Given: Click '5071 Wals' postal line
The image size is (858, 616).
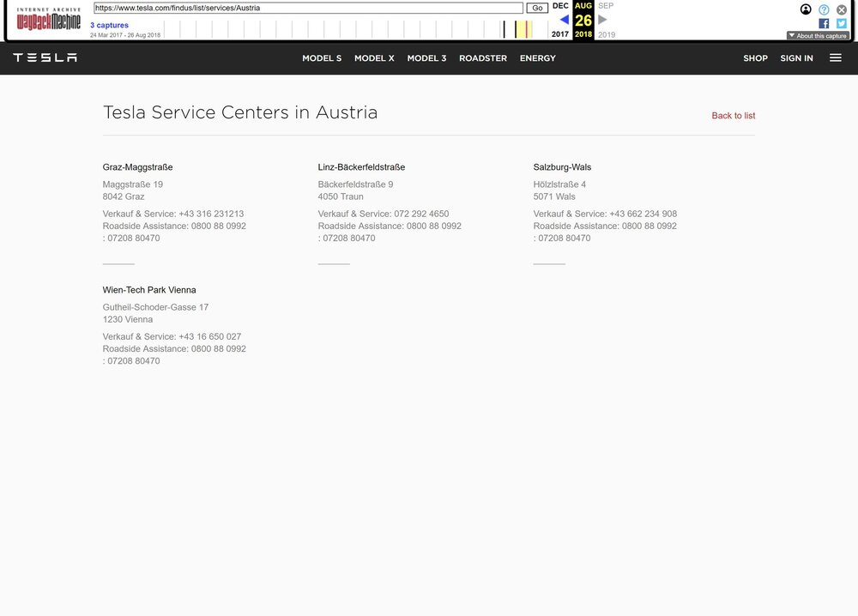Looking at the screenshot, I should coord(554,196).
